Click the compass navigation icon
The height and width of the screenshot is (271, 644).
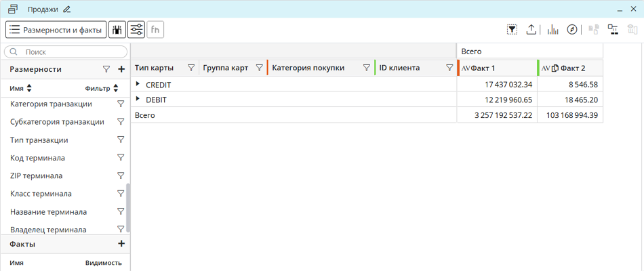click(x=572, y=30)
